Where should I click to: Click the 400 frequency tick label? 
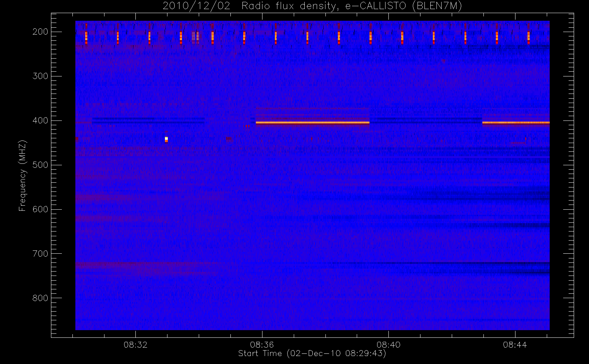pyautogui.click(x=40, y=120)
